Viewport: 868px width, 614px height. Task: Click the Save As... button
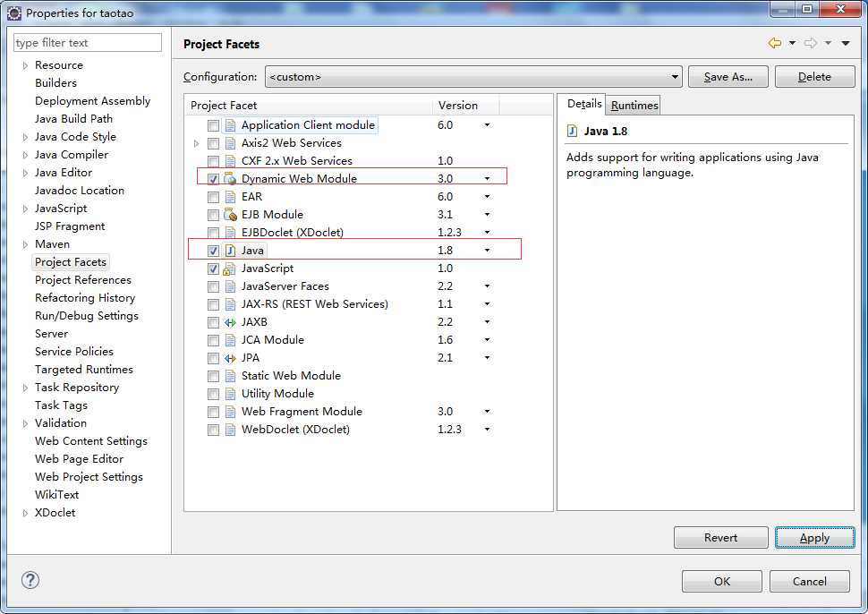(728, 76)
